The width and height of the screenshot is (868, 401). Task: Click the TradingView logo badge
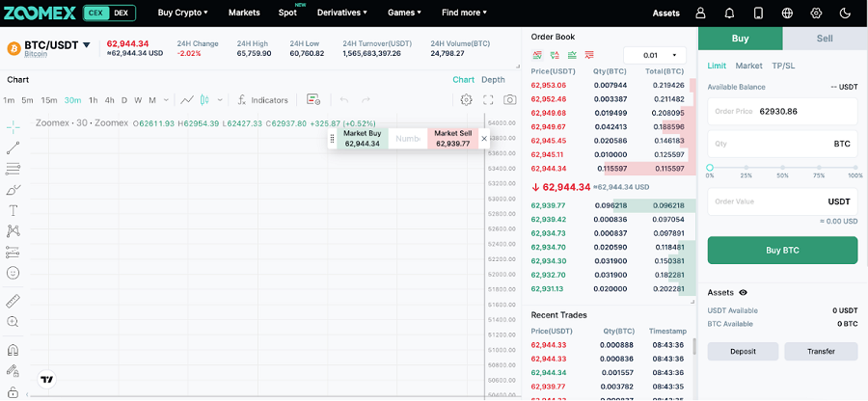coord(47,380)
